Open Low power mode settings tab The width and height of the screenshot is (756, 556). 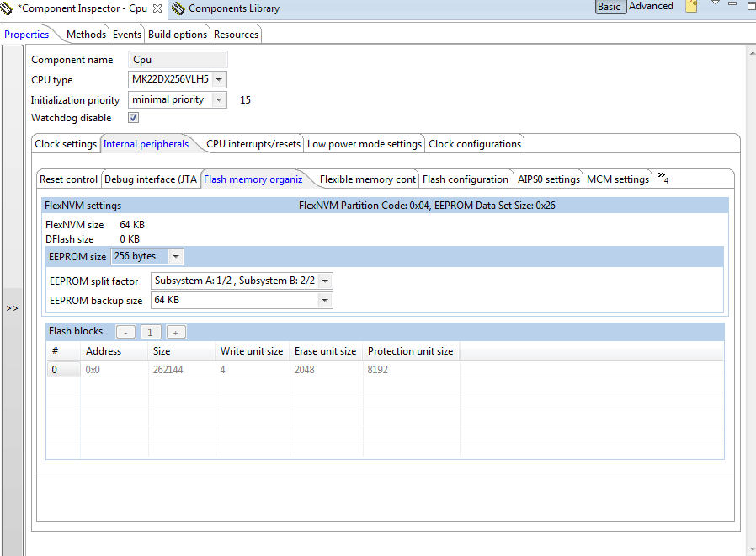click(365, 144)
